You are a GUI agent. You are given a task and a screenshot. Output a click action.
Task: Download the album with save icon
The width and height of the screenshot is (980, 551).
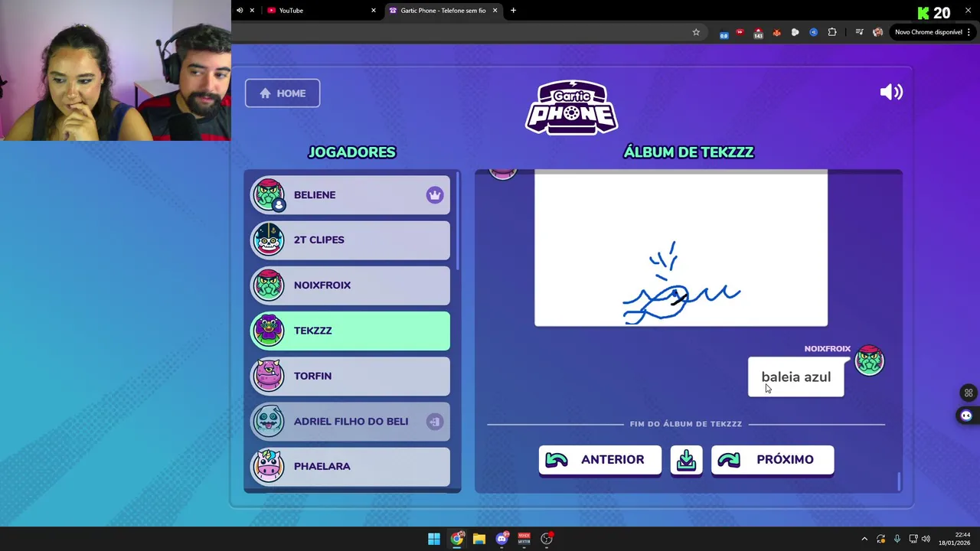coord(686,460)
